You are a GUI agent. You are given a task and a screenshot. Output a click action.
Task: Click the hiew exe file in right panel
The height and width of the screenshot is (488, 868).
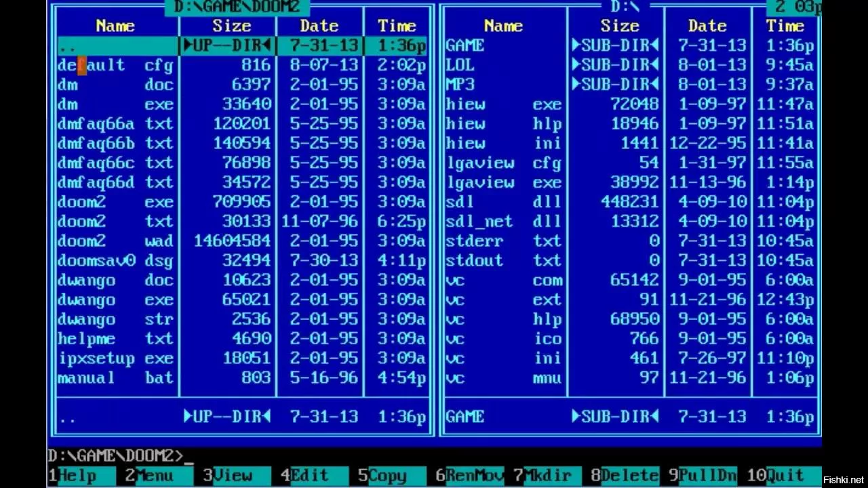[503, 105]
